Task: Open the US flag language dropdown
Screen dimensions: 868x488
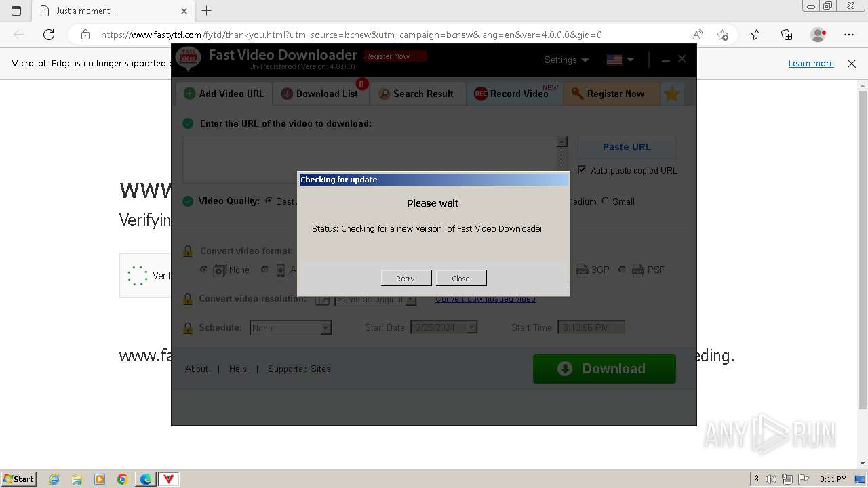Action: (620, 60)
